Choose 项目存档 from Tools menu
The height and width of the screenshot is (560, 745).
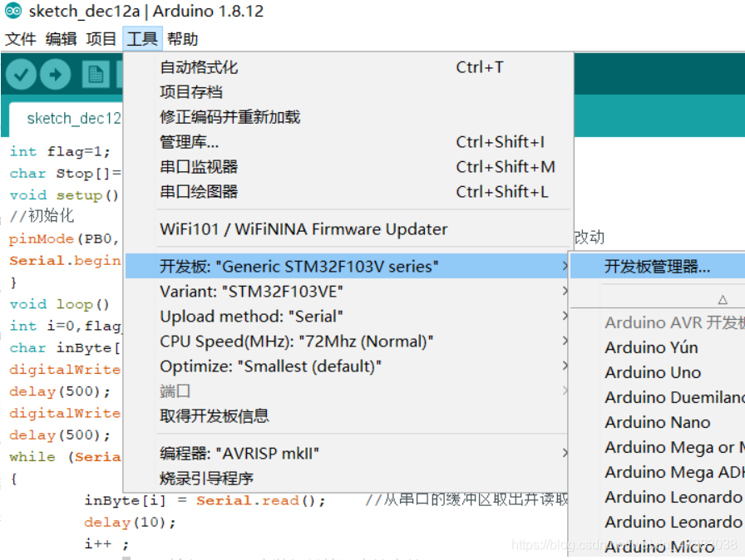pos(348,92)
